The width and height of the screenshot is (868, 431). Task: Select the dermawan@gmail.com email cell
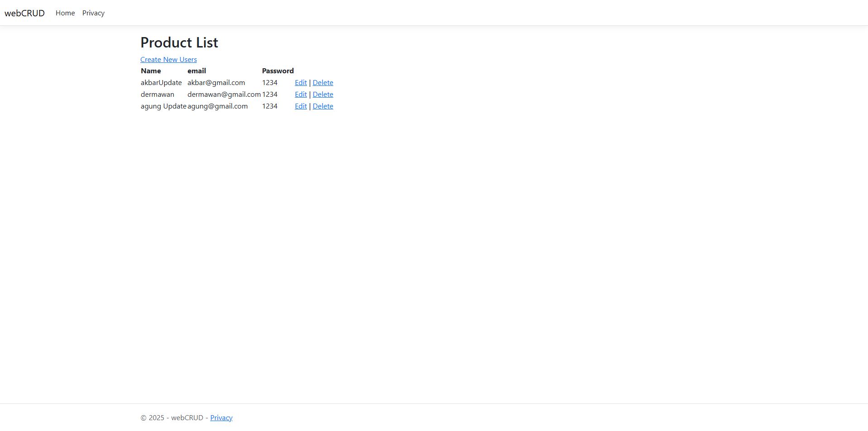point(224,95)
